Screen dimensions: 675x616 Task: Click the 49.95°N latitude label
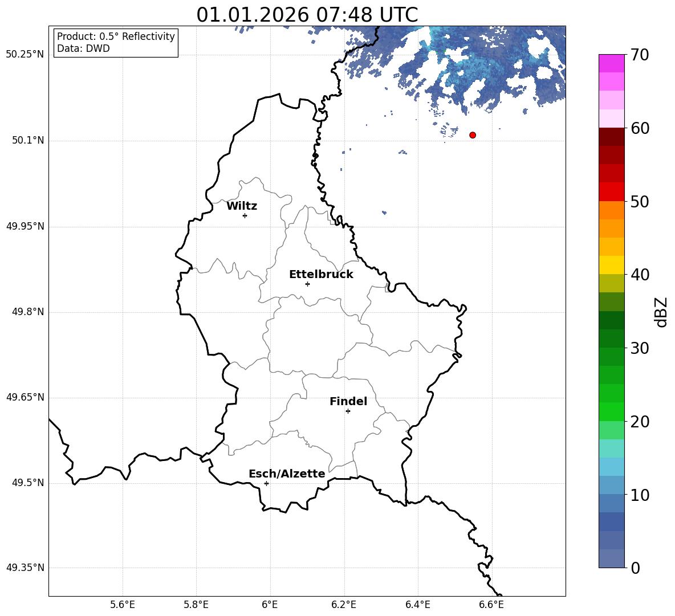pos(25,226)
